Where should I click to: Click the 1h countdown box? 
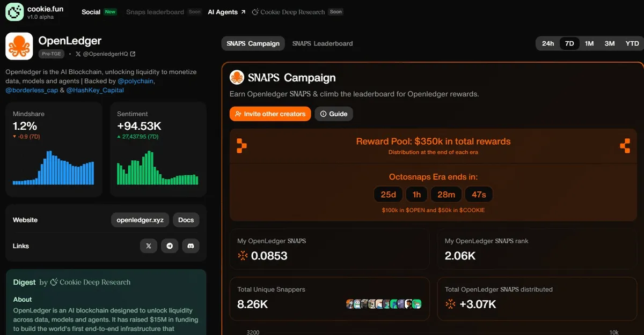coord(417,195)
